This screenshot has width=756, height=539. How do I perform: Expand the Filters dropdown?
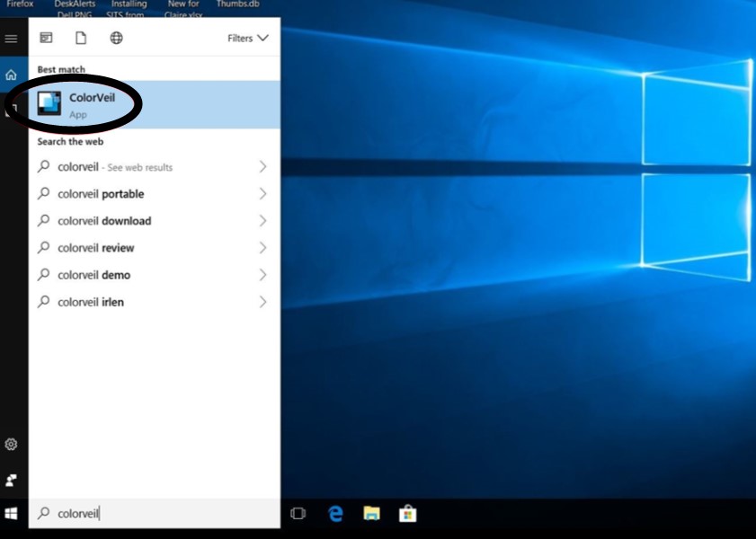(247, 39)
